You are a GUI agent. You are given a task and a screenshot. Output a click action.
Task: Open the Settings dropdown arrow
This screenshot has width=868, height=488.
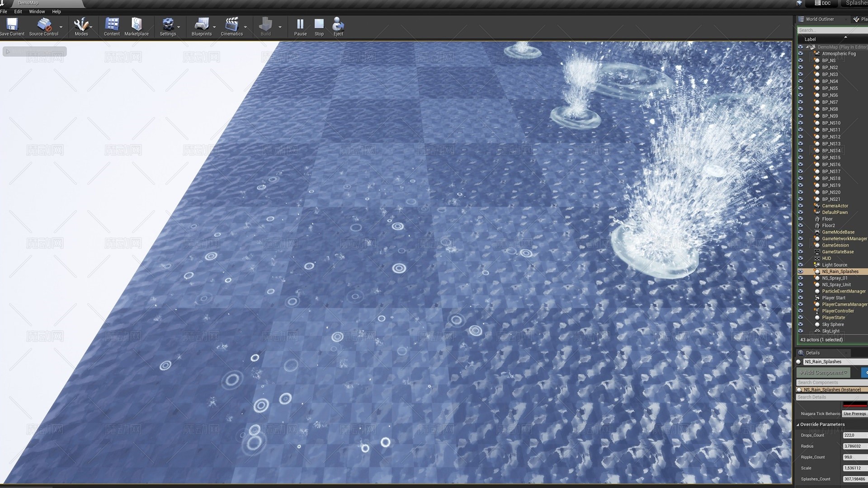[179, 27]
